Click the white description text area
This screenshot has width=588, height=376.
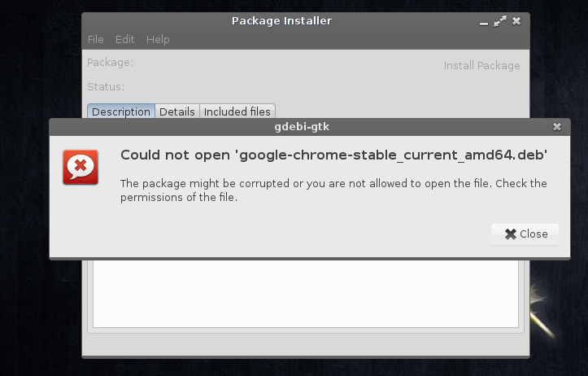click(x=305, y=295)
